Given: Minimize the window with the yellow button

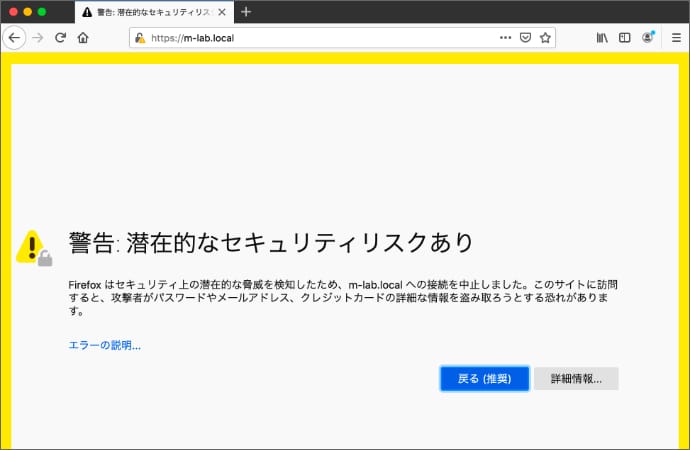Looking at the screenshot, I should tap(28, 12).
